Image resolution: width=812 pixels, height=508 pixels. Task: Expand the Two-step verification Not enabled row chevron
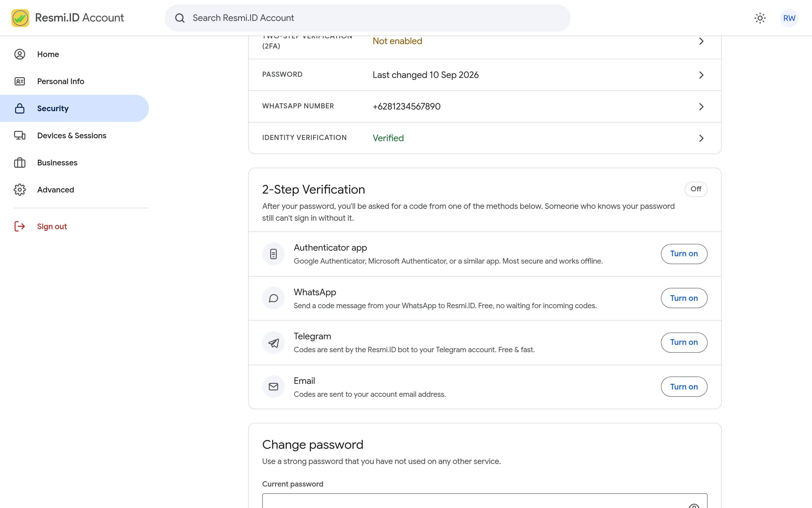click(x=701, y=41)
